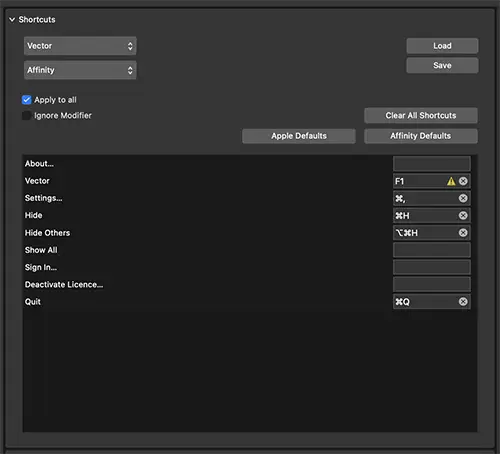This screenshot has width=500, height=454.
Task: Clear the Hide Others shortcut
Action: click(463, 233)
